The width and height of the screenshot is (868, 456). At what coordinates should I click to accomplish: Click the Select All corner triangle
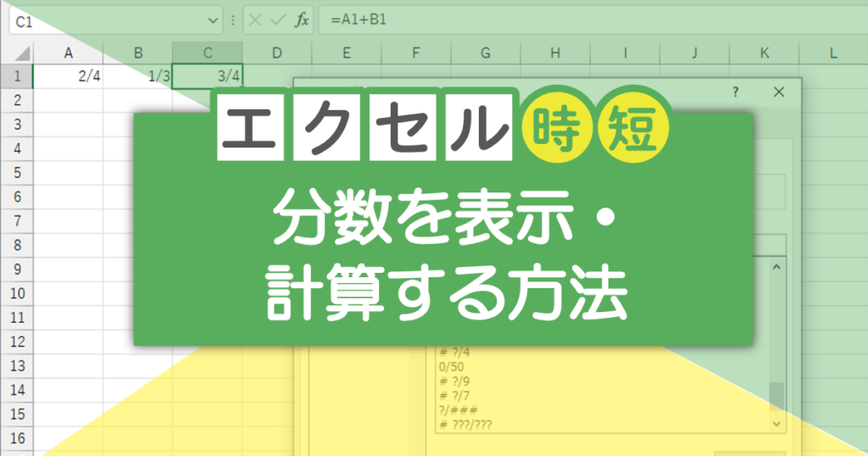[22, 53]
